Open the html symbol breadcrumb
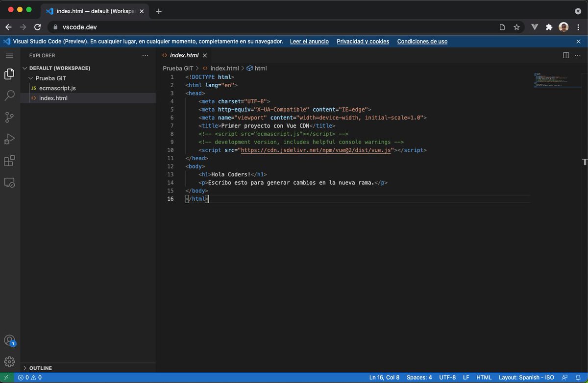Screen dimensions: 588x383 pyautogui.click(x=257, y=69)
